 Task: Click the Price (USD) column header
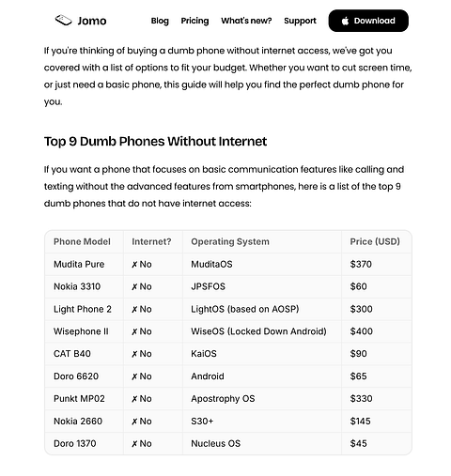375,241
